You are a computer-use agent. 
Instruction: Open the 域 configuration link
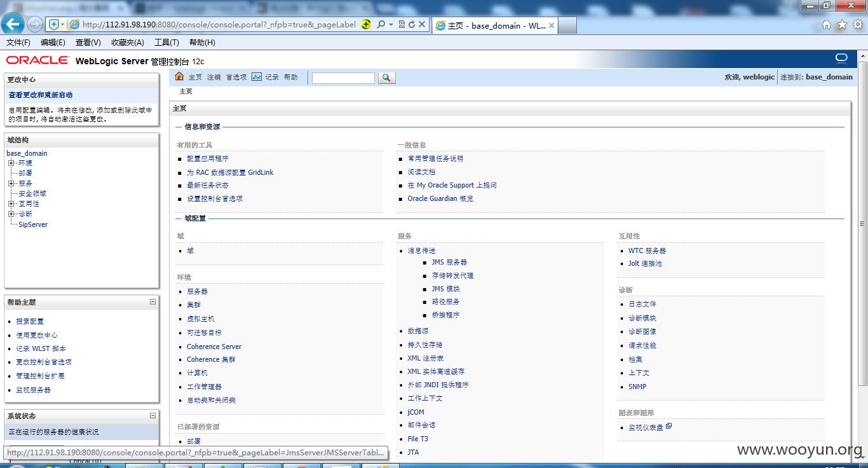pos(191,251)
